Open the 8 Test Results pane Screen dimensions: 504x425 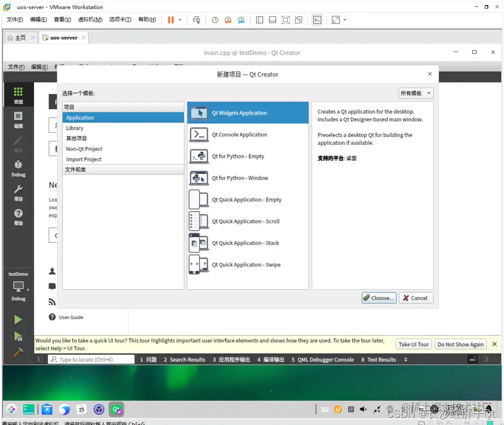(x=378, y=359)
